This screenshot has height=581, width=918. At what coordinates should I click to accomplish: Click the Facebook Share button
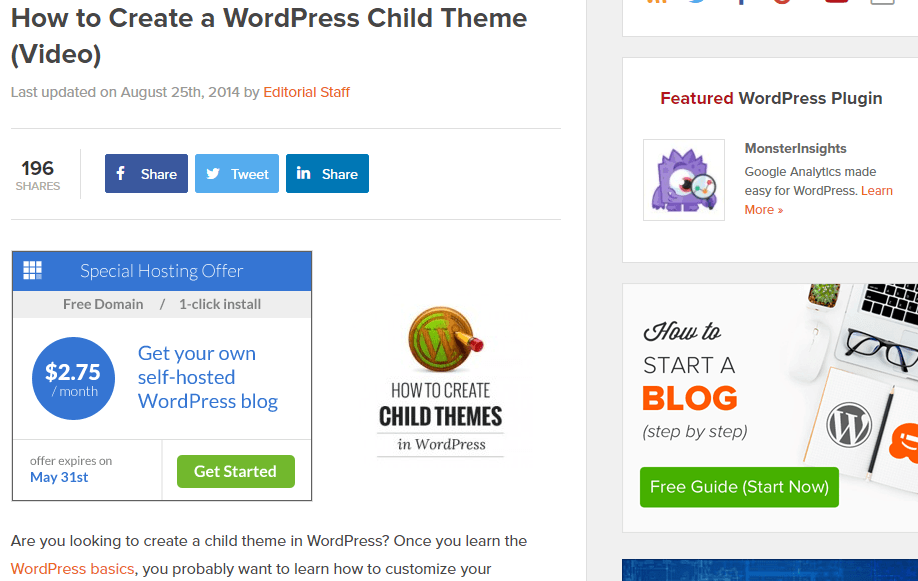(x=146, y=174)
